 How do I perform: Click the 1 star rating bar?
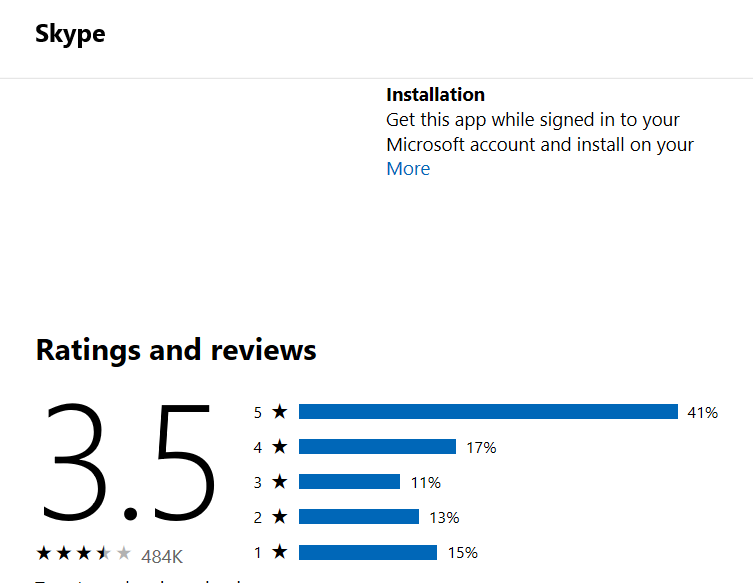pyautogui.click(x=368, y=552)
